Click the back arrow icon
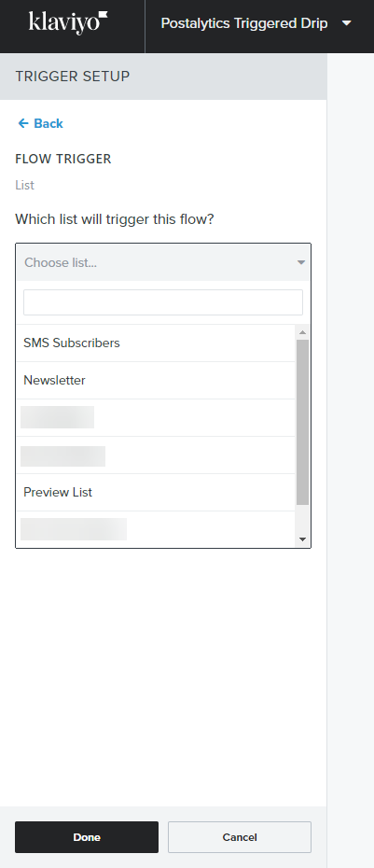This screenshot has width=374, height=868. click(x=22, y=123)
